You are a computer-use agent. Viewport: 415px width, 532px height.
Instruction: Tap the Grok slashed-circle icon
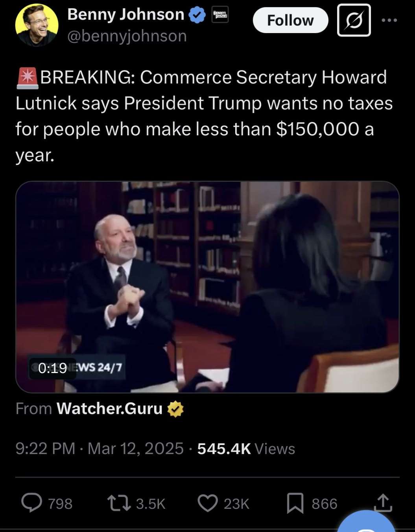coord(354,20)
